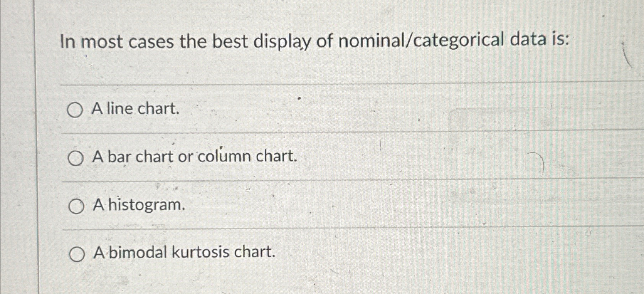Click the 'A bar chart or column chart.' text
Image resolution: width=644 pixels, height=294 pixels.
click(194, 157)
